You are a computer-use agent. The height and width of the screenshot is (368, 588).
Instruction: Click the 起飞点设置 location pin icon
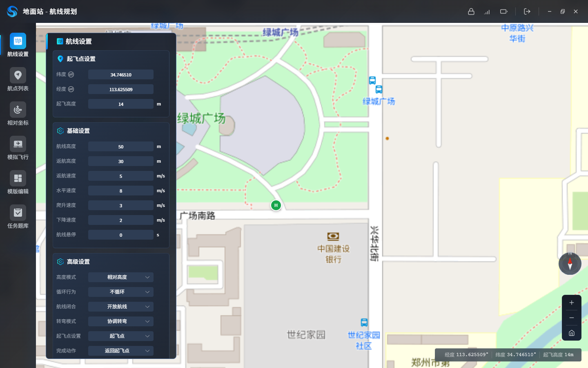click(60, 59)
